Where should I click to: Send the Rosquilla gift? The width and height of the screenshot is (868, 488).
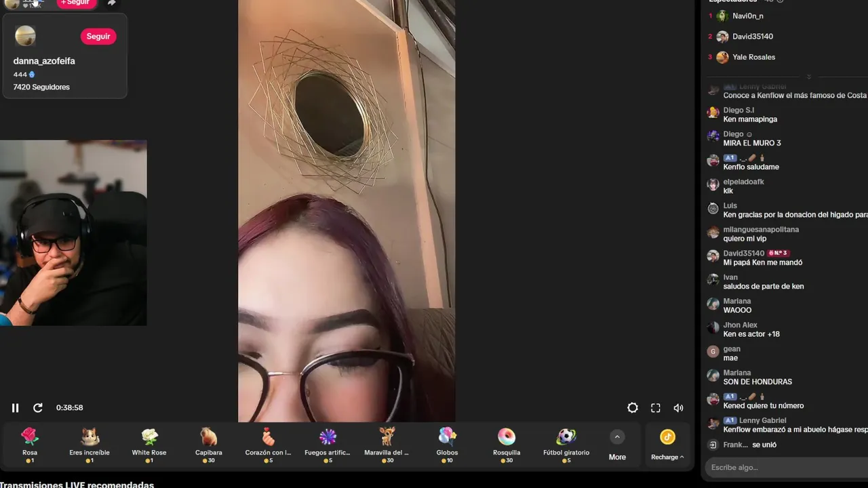pos(507,445)
